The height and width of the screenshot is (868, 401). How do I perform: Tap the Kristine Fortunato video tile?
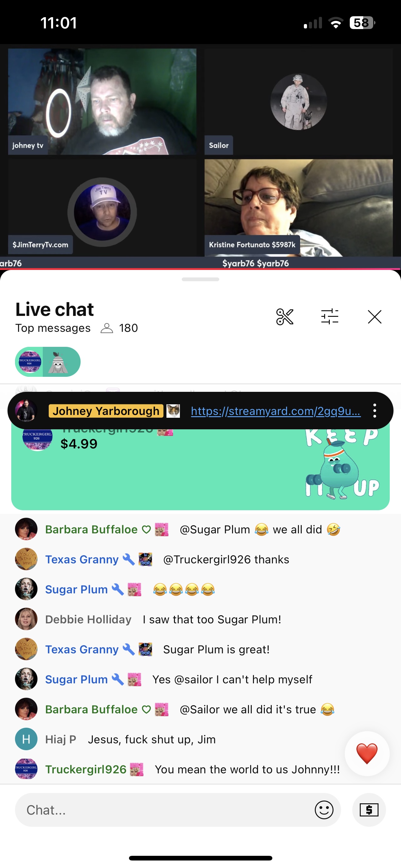pos(299,207)
